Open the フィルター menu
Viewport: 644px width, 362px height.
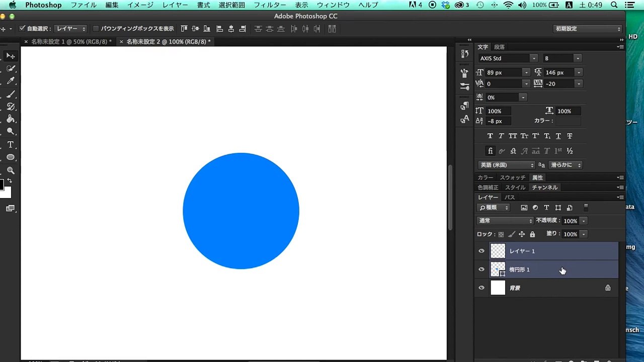[270, 5]
